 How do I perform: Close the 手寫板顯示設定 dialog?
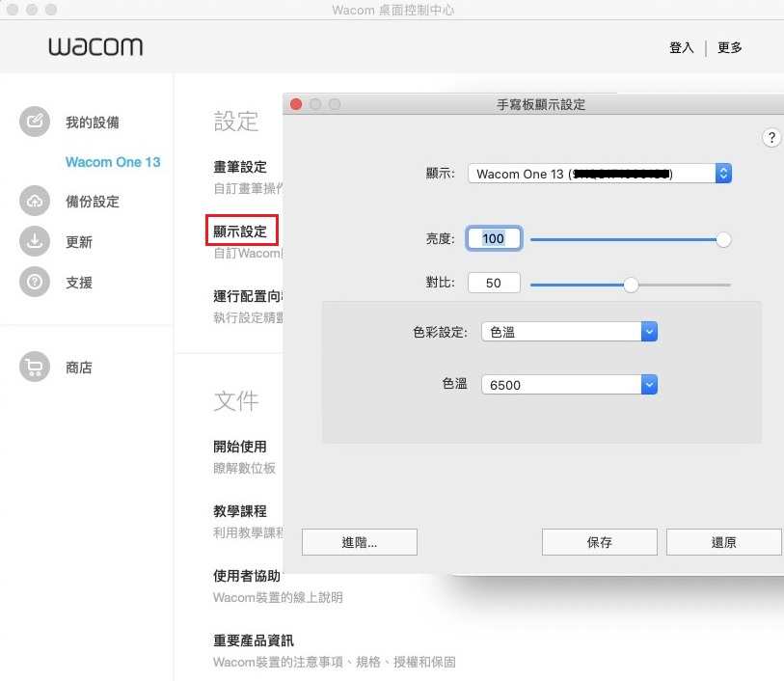296,104
